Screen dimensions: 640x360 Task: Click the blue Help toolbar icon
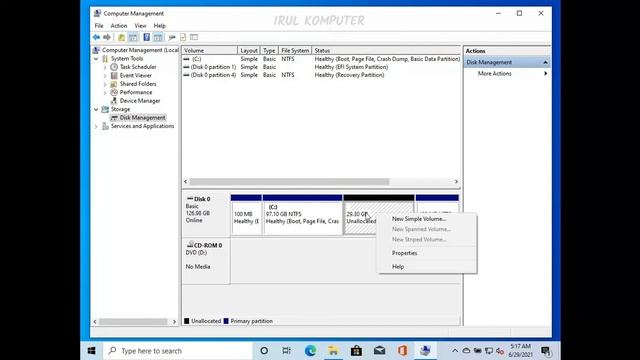point(147,37)
